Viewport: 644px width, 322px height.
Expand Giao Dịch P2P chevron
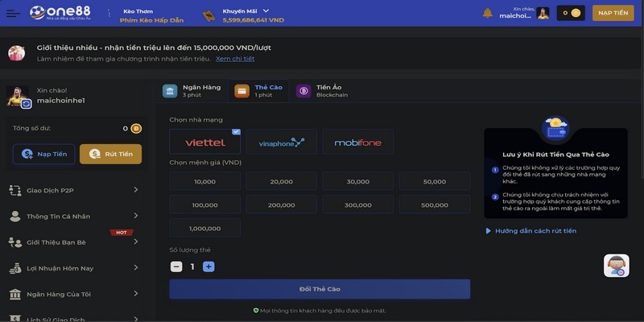(136, 190)
